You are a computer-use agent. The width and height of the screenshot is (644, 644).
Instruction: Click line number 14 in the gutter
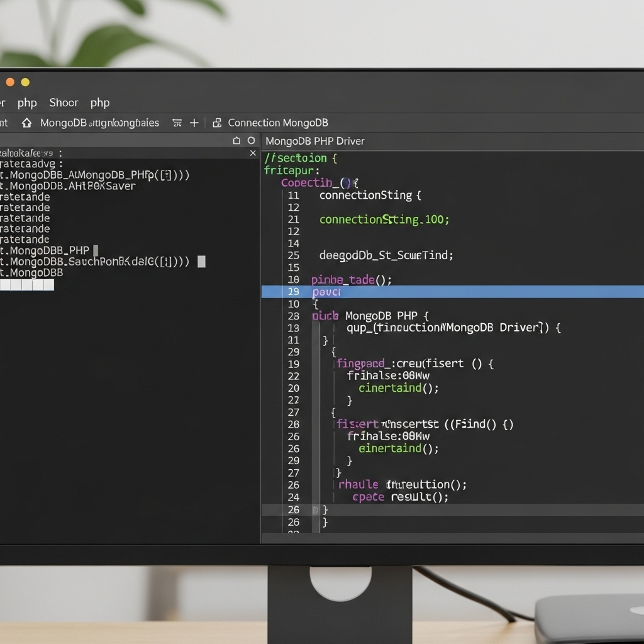point(294,243)
